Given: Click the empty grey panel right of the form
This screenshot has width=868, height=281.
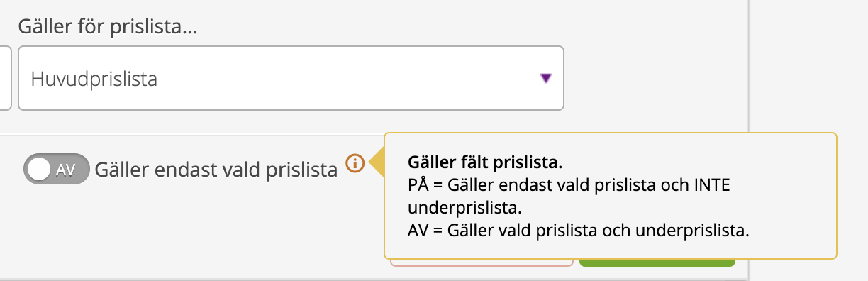Looking at the screenshot, I should 808,64.
